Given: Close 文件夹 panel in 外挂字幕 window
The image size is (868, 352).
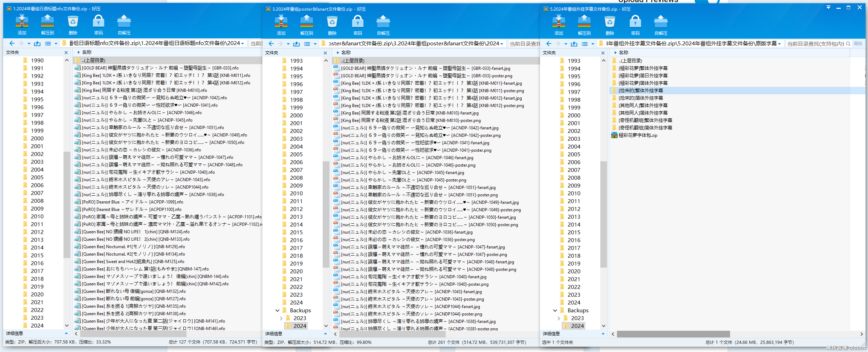Looking at the screenshot, I should (603, 53).
